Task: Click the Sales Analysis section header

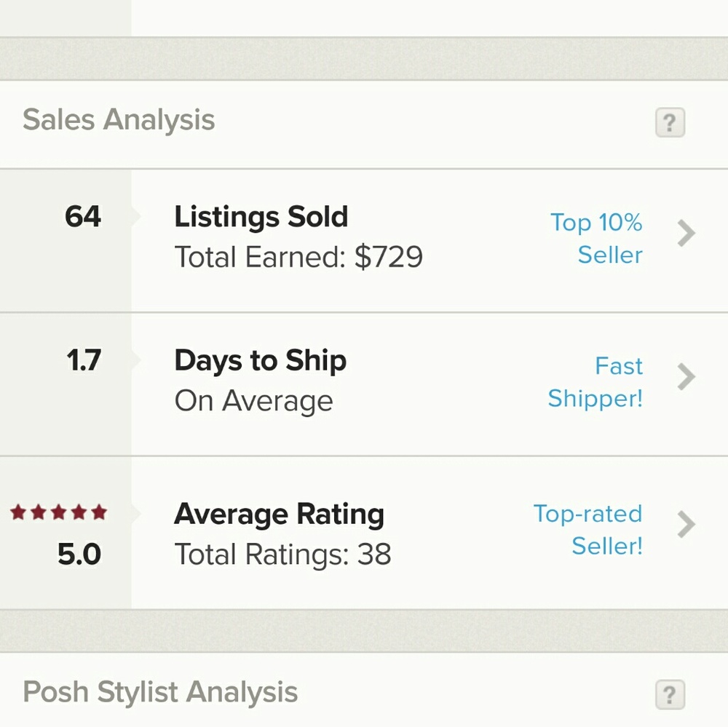Action: (x=119, y=120)
